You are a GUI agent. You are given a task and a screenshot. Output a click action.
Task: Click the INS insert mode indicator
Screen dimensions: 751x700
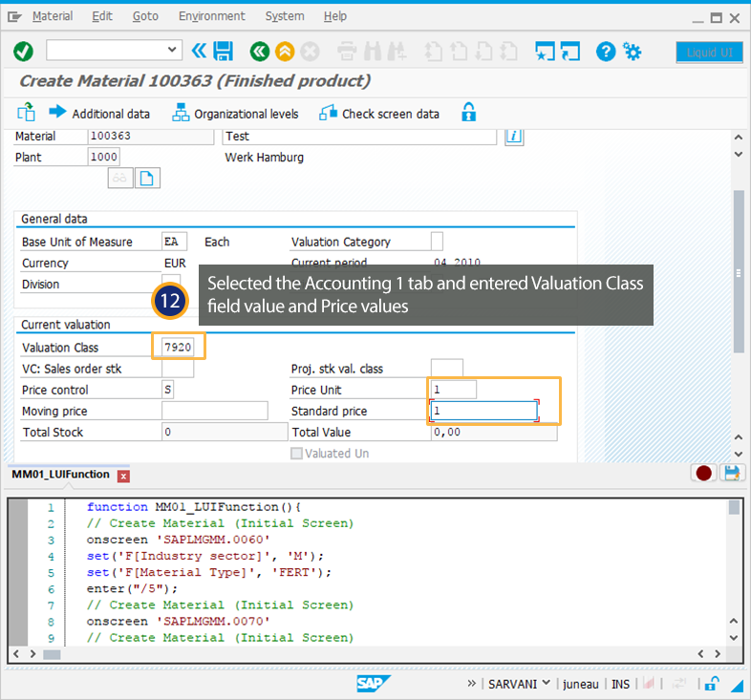point(620,684)
